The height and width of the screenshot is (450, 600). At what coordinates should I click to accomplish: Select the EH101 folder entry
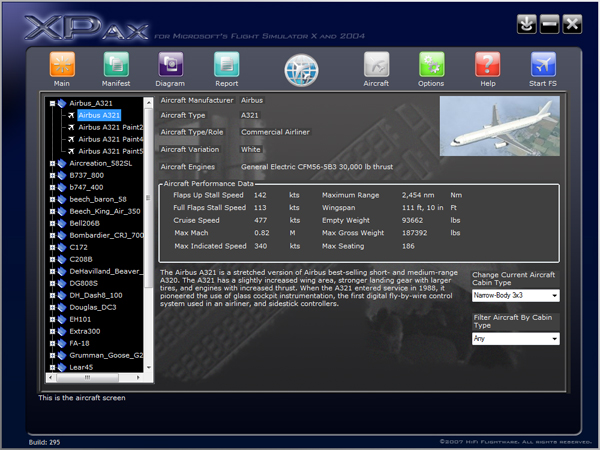coord(80,320)
